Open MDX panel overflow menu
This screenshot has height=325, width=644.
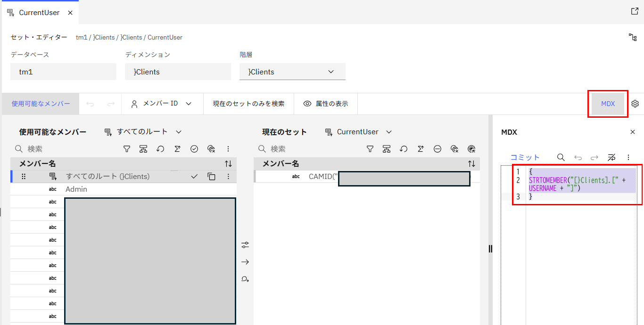pos(628,157)
